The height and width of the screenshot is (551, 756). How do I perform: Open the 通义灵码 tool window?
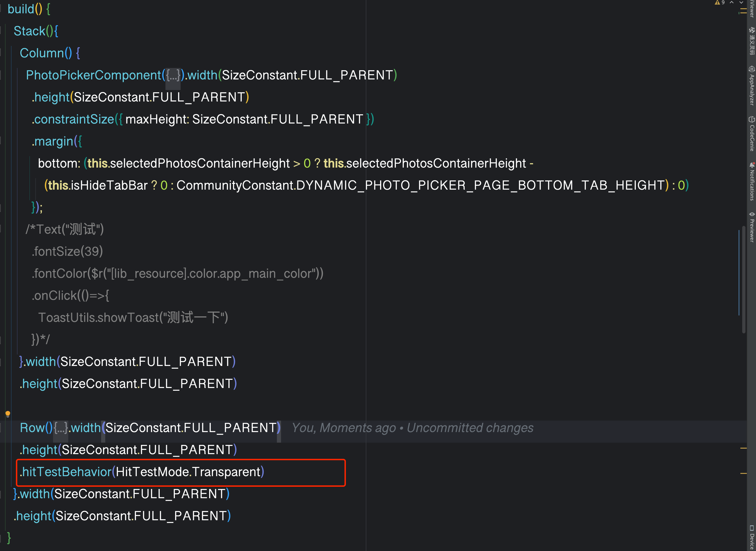(x=752, y=41)
